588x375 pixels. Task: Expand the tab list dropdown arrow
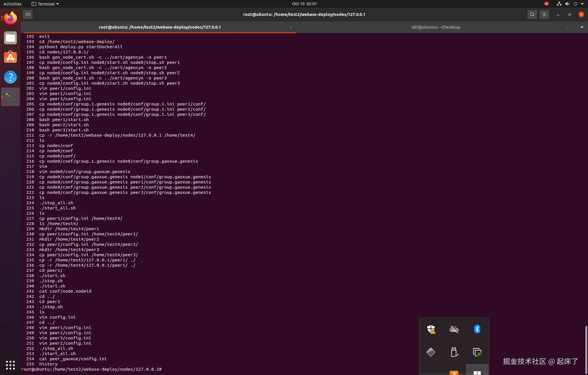[x=582, y=27]
